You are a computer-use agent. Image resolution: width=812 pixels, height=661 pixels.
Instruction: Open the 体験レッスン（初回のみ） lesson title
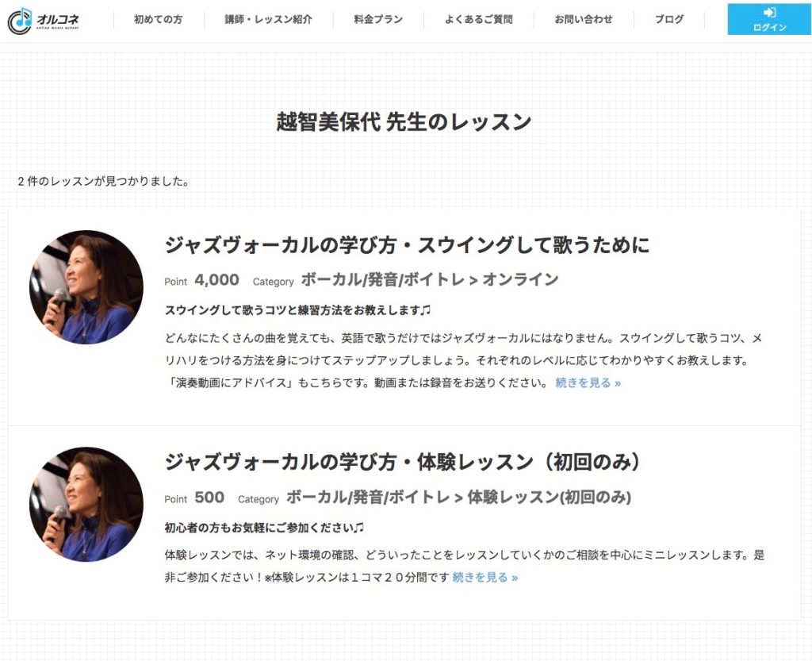coord(402,462)
